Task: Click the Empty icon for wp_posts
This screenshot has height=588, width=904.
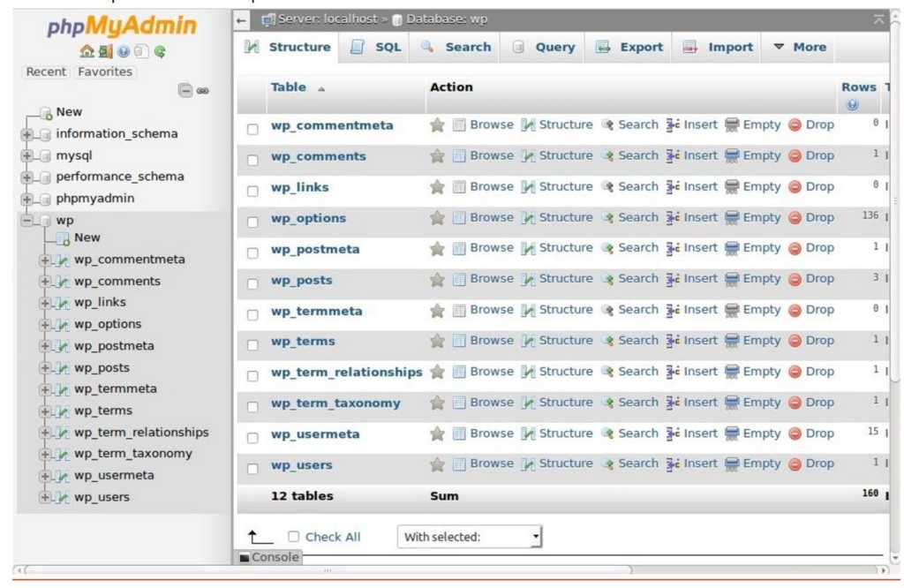Action: tap(732, 279)
